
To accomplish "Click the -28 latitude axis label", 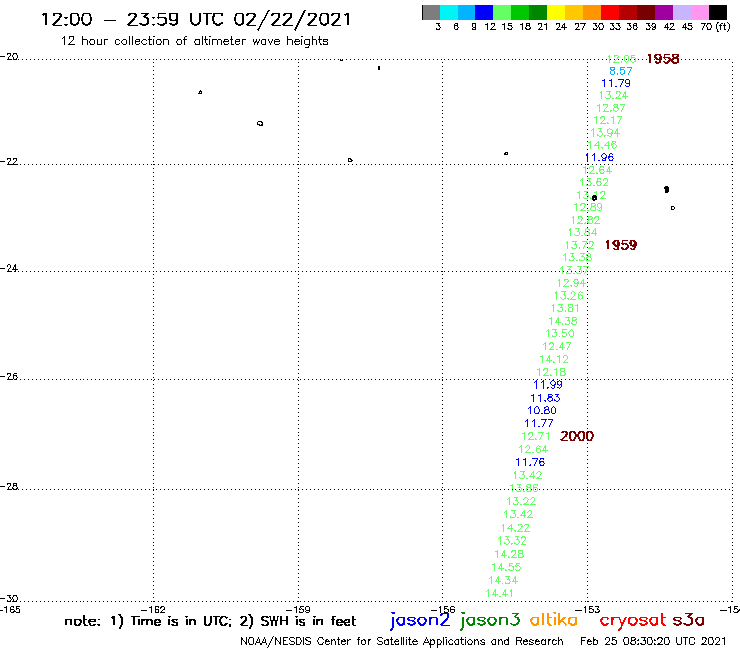I will pyautogui.click(x=9, y=486).
